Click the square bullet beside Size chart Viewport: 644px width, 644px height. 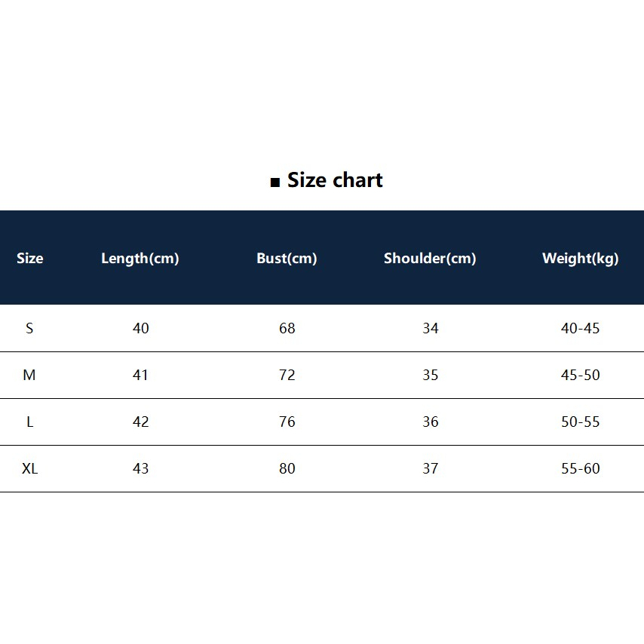[x=274, y=182]
